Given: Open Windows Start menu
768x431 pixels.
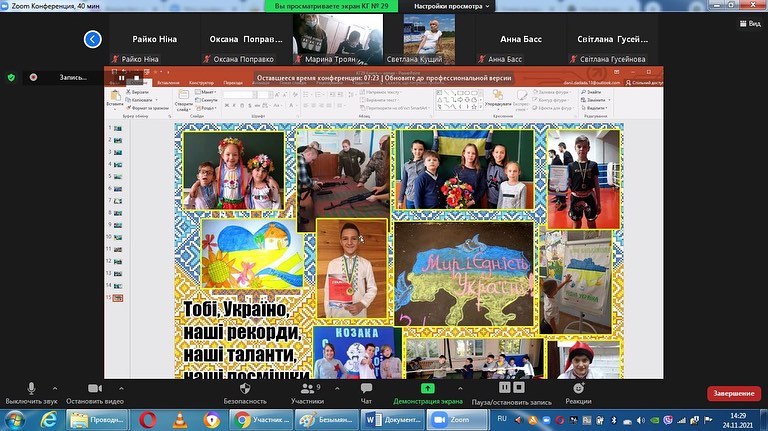Looking at the screenshot, I should [15, 420].
